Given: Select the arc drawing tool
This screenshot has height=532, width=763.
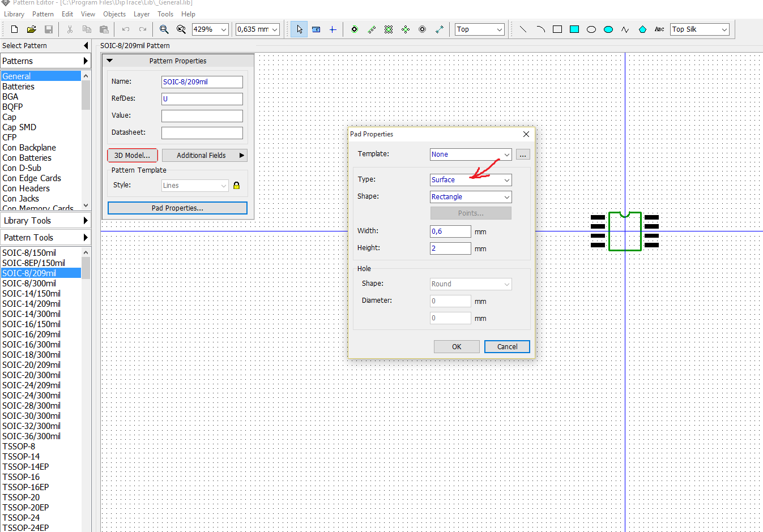Looking at the screenshot, I should tap(540, 29).
